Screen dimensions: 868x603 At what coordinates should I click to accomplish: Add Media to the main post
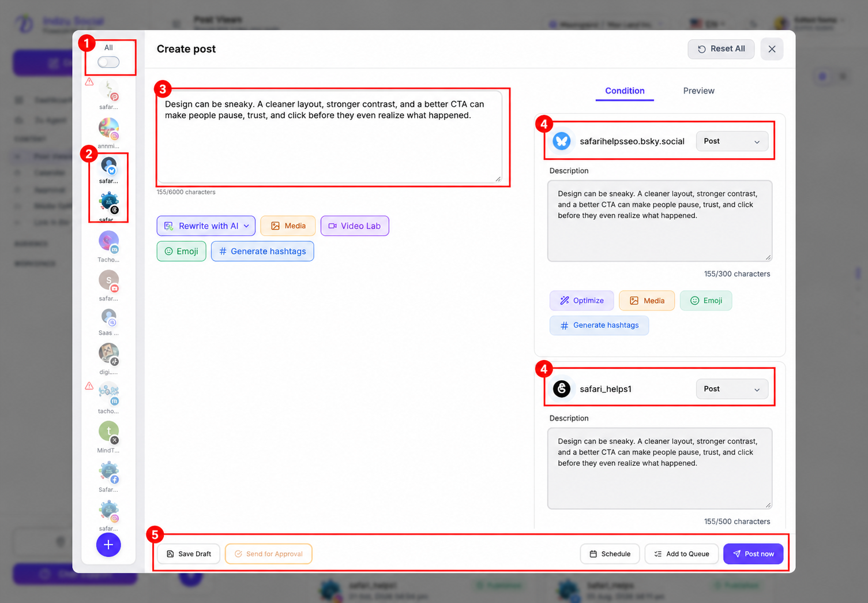288,226
